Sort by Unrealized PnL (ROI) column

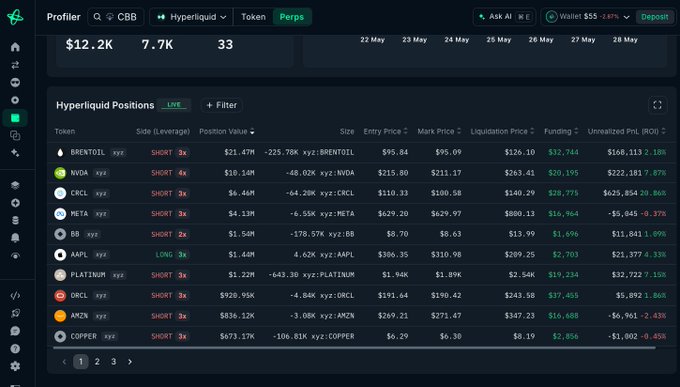(627, 131)
